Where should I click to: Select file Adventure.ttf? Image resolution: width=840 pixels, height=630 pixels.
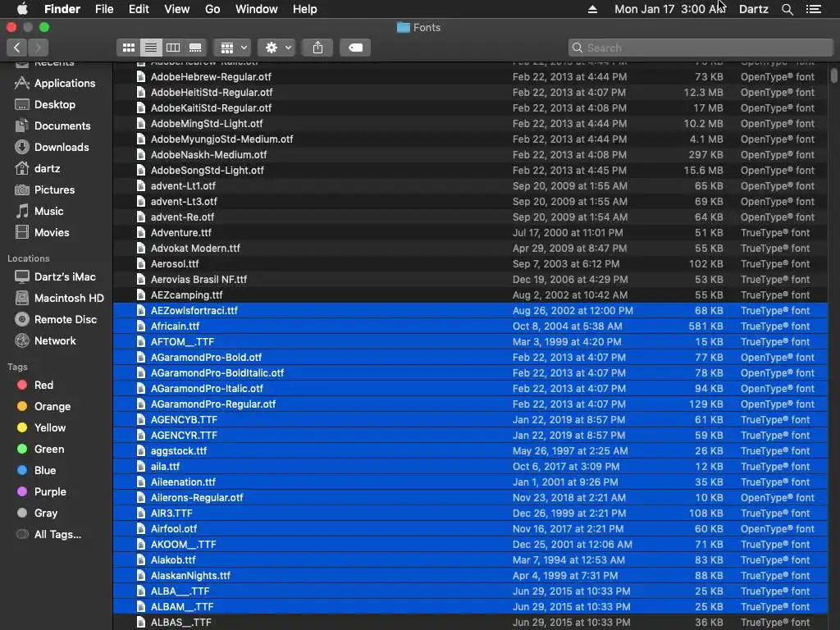pyautogui.click(x=470, y=232)
